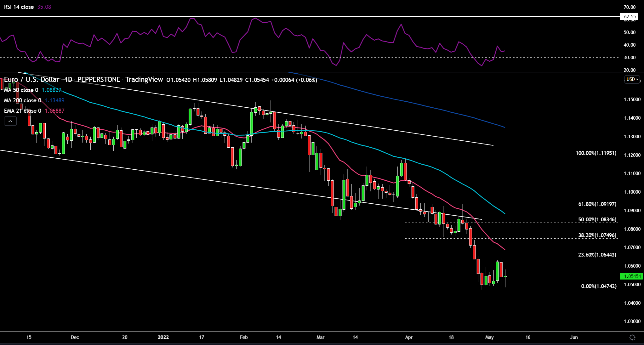Click the Dec label on time axis
Viewport: 644px width, 345px height.
tap(75, 337)
